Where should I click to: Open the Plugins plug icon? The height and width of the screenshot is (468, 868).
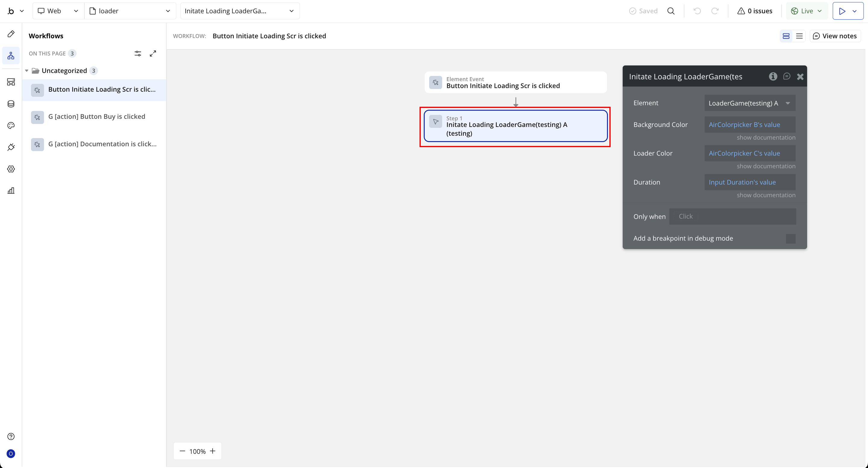tap(11, 147)
